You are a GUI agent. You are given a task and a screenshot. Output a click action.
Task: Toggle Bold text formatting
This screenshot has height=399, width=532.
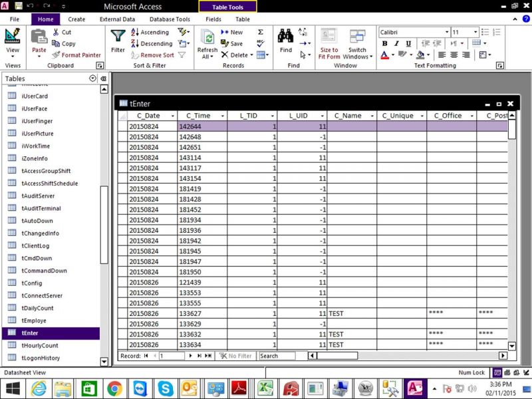click(x=384, y=43)
